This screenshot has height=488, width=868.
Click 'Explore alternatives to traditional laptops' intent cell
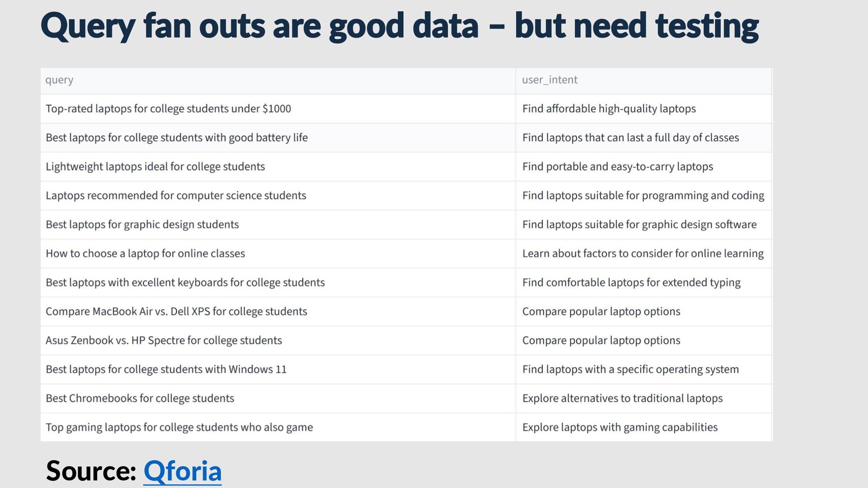[x=643, y=398]
